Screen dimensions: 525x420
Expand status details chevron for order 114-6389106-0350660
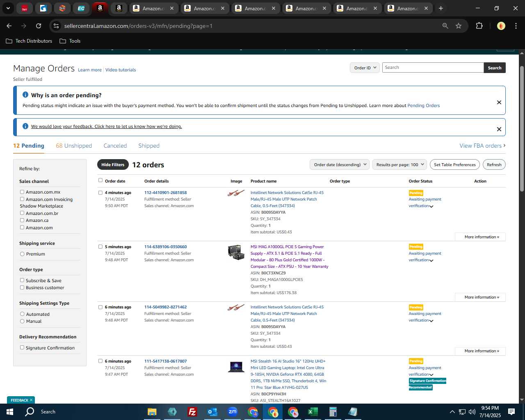[431, 260]
